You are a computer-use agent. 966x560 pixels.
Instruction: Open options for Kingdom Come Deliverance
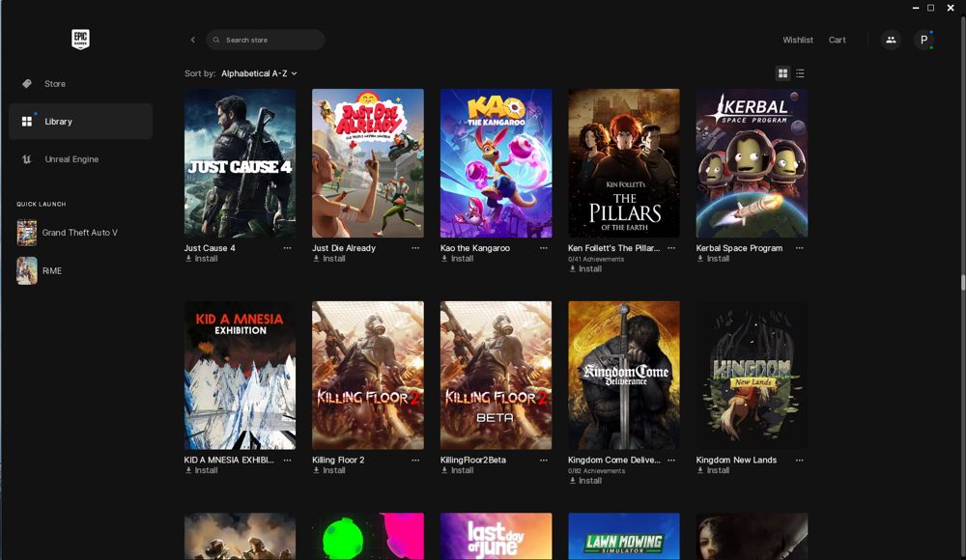(671, 461)
